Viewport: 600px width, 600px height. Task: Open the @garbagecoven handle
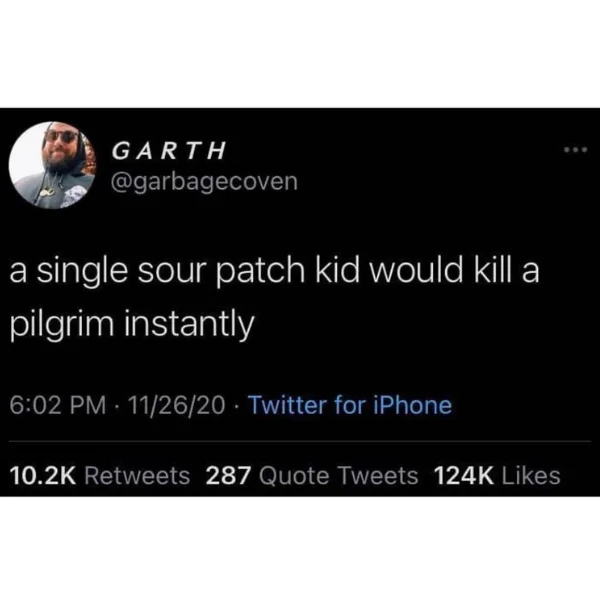coord(204,182)
